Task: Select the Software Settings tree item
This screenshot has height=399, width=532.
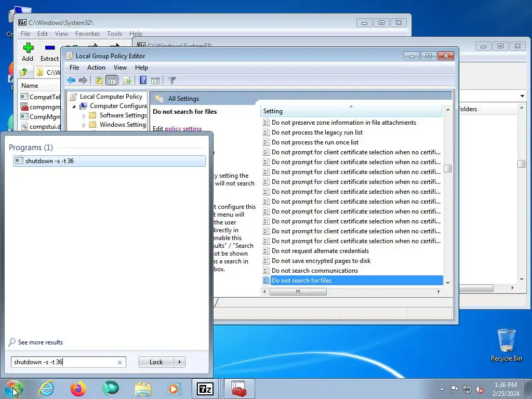Action: pos(123,115)
